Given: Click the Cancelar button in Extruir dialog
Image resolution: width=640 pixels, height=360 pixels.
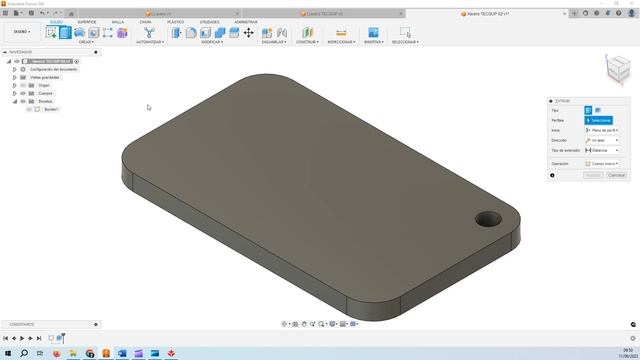Looking at the screenshot, I should click(616, 175).
